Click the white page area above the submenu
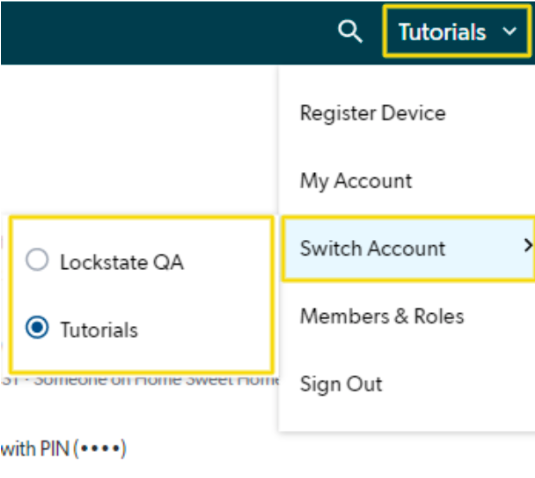 pyautogui.click(x=136, y=136)
